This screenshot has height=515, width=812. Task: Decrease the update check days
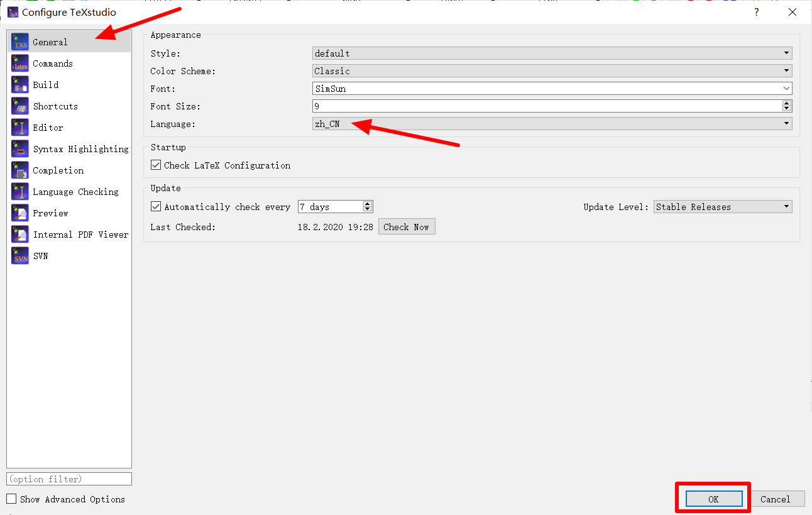click(x=368, y=210)
